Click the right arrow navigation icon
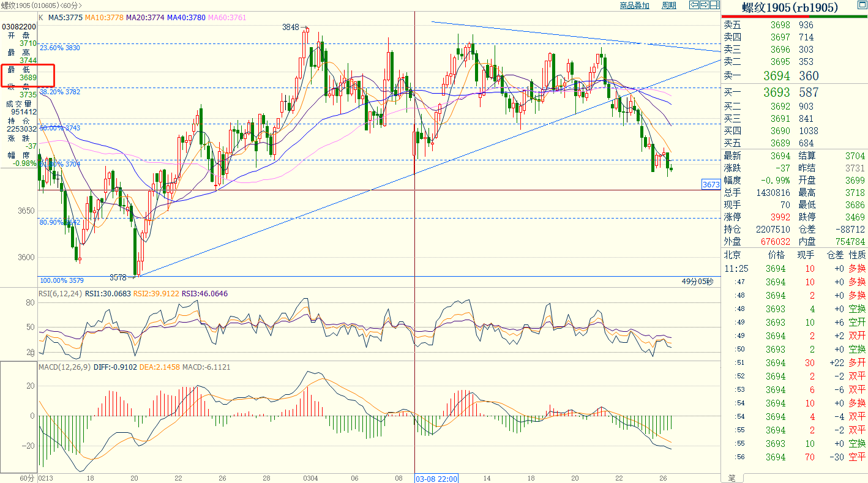The height and width of the screenshot is (483, 868). pos(704,6)
